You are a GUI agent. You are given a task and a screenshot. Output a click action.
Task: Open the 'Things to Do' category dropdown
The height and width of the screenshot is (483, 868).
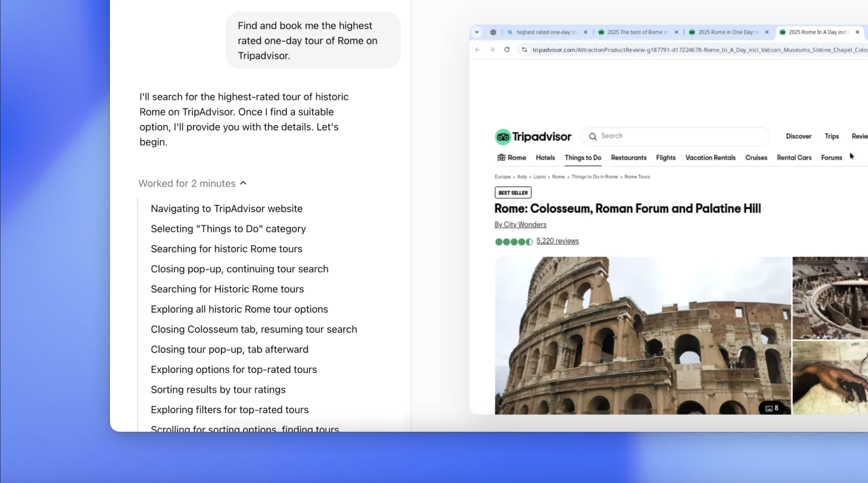[583, 157]
